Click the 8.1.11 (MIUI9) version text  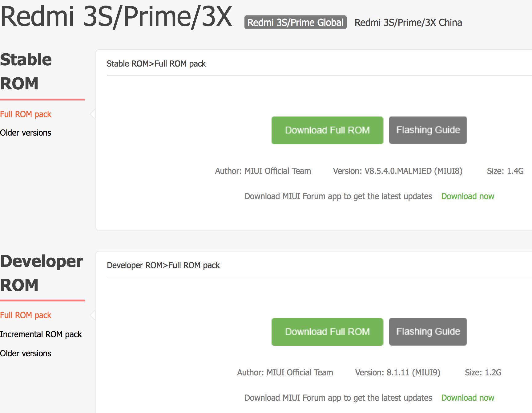click(x=397, y=373)
